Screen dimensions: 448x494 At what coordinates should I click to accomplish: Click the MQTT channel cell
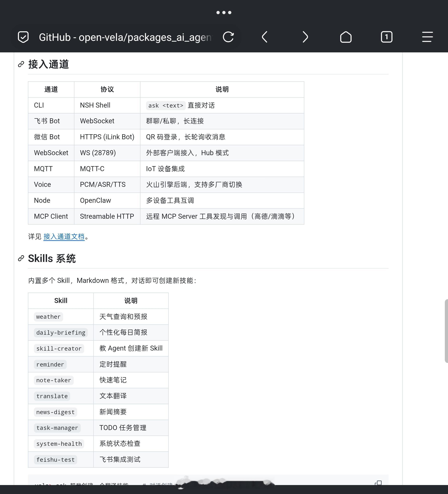coord(51,169)
